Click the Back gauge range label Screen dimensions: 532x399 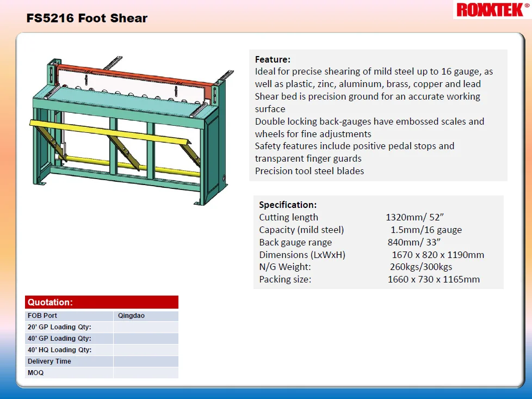[x=295, y=242]
